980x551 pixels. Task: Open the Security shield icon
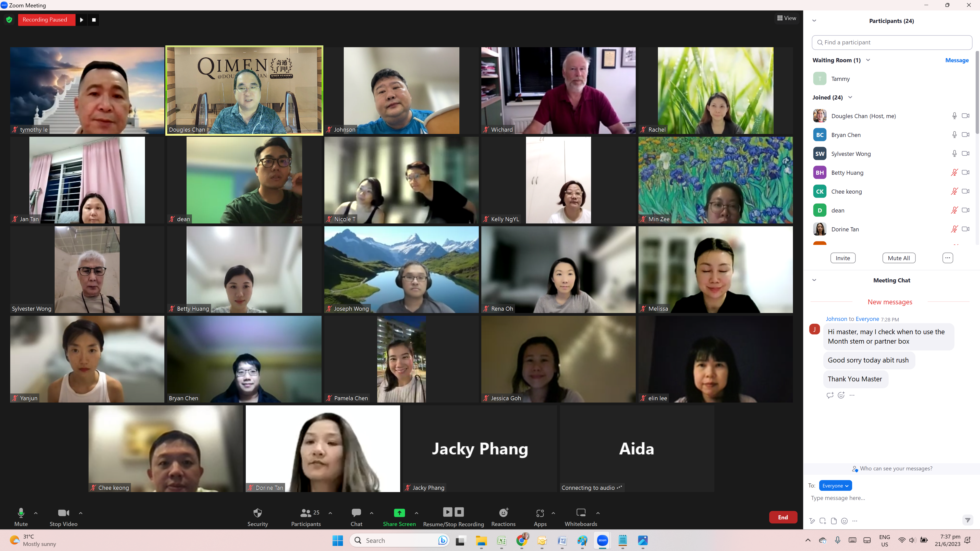click(258, 512)
